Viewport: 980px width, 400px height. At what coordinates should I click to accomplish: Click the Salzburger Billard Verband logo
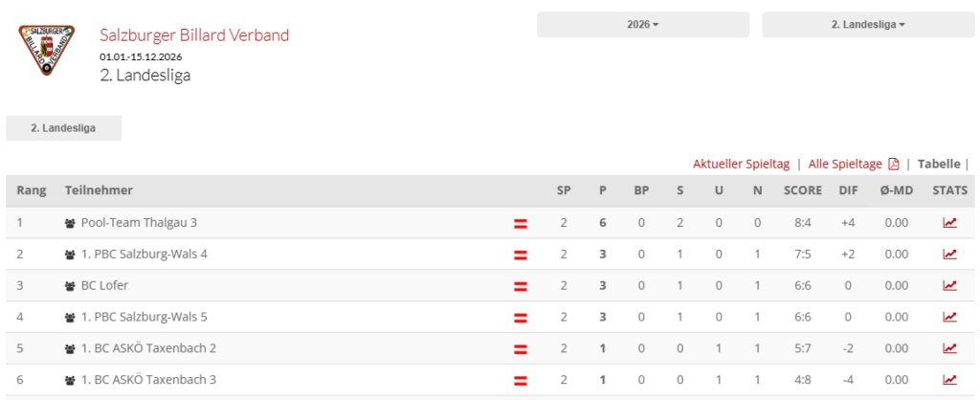(x=47, y=53)
